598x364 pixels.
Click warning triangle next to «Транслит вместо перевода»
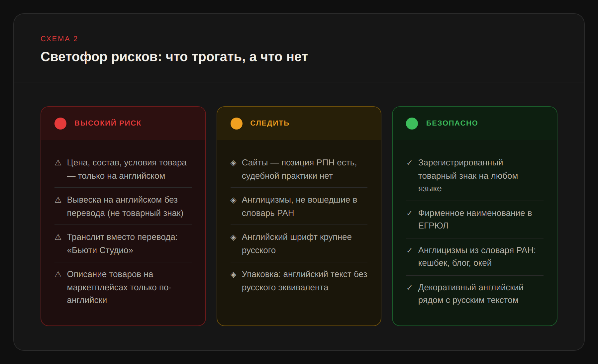(x=58, y=237)
